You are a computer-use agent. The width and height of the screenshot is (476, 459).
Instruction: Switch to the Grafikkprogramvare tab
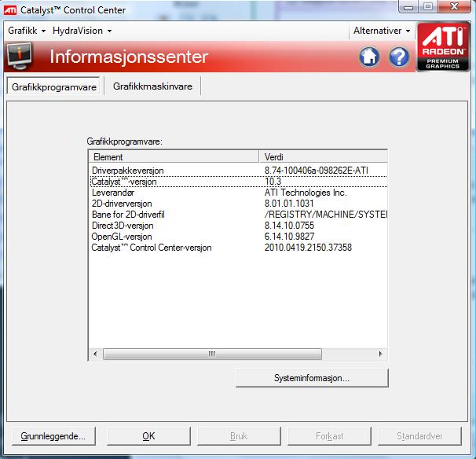click(x=53, y=87)
